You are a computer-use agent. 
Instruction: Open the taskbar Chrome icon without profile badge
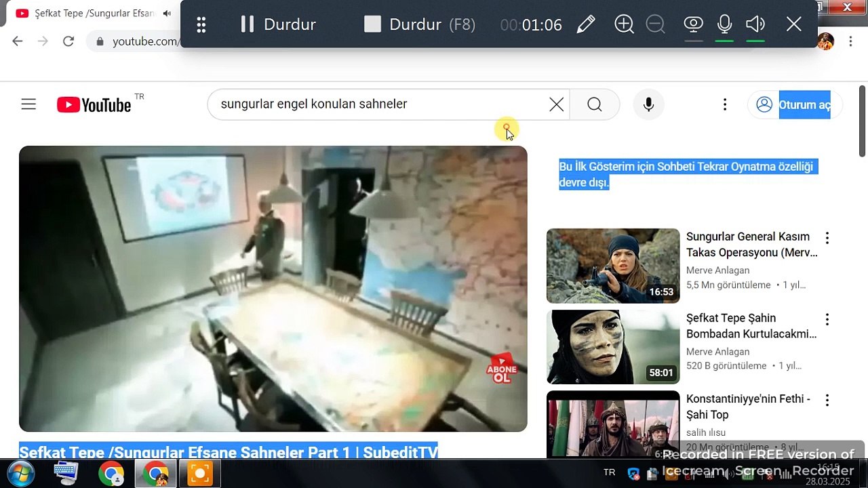111,473
